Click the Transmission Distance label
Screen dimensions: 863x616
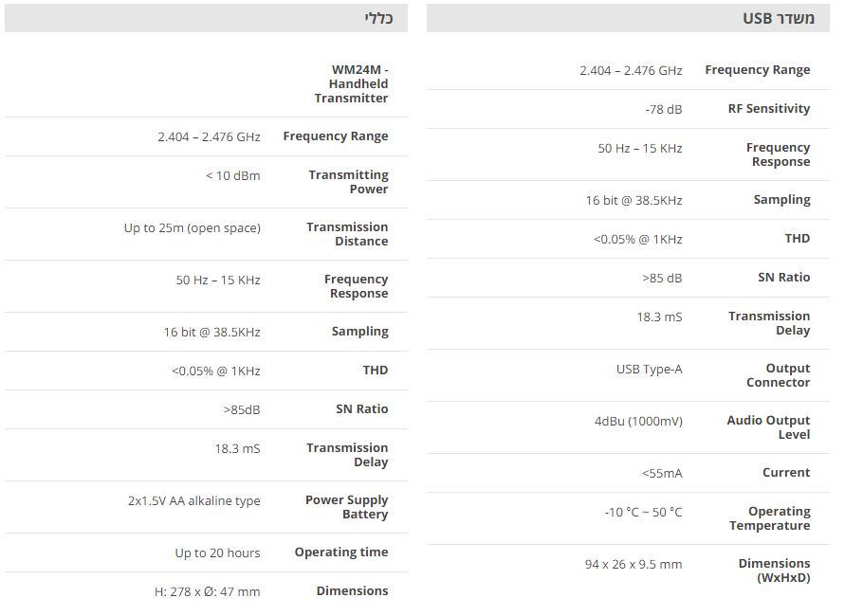[x=347, y=234]
